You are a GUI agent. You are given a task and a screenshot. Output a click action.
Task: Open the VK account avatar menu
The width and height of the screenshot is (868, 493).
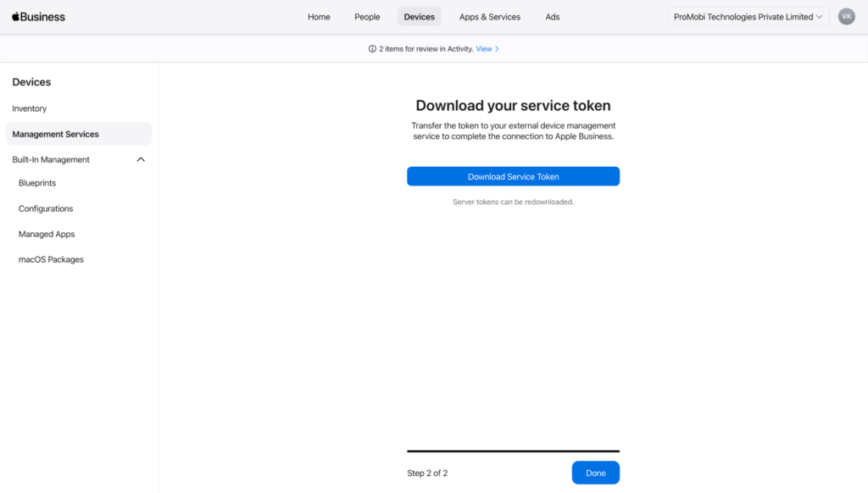click(x=846, y=17)
